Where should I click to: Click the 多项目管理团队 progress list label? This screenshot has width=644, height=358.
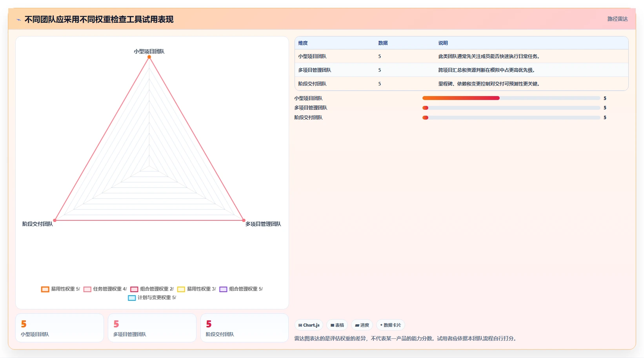pos(311,108)
